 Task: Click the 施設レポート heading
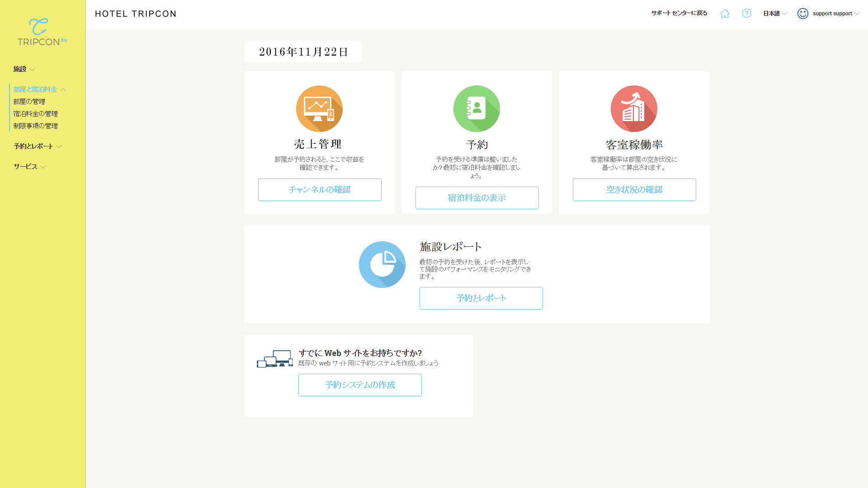click(450, 247)
